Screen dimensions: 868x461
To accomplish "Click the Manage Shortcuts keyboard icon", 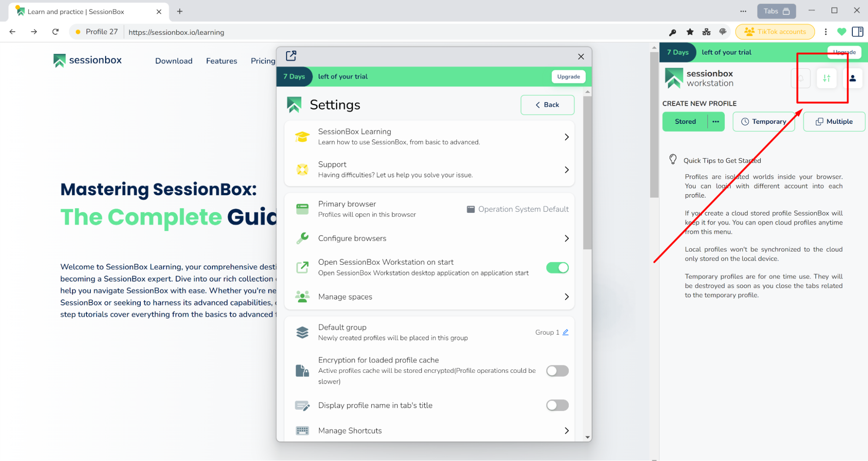I will pos(302,431).
